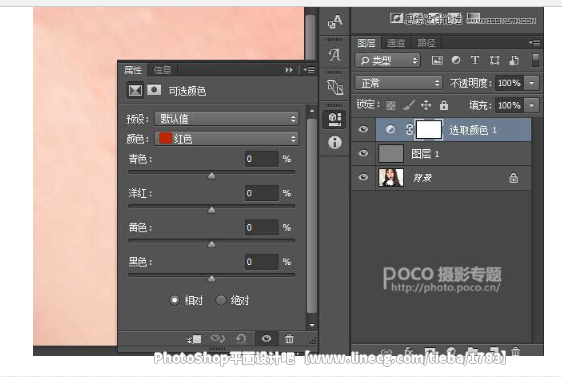Select the 绝对 radio button

221,300
